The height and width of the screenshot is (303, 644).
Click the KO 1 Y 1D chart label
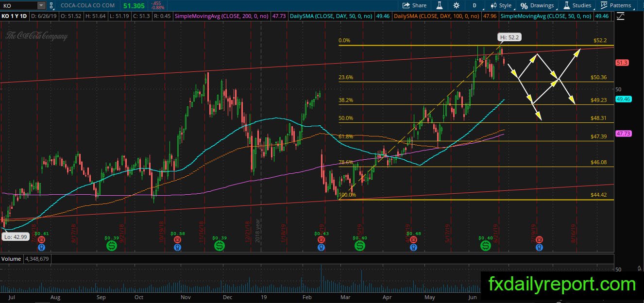[x=15, y=16]
